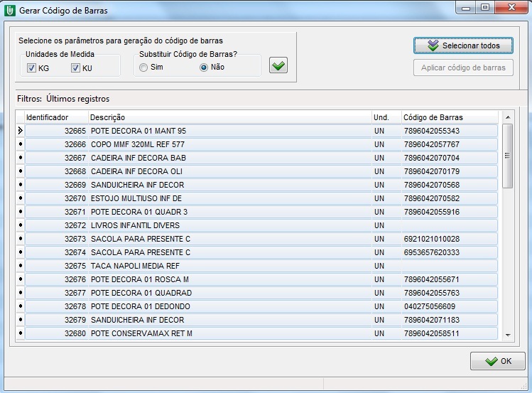Click the scrollbar up arrow
The height and width of the screenshot is (393, 532).
point(507,117)
